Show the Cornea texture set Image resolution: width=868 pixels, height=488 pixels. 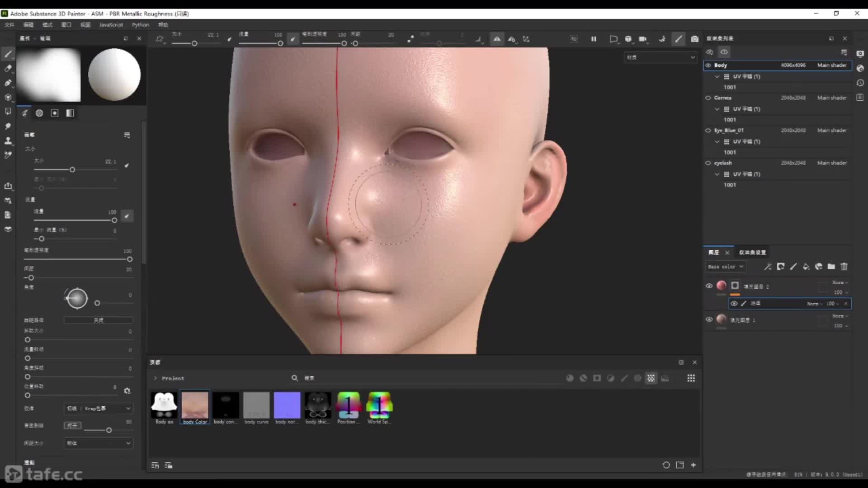pyautogui.click(x=708, y=98)
